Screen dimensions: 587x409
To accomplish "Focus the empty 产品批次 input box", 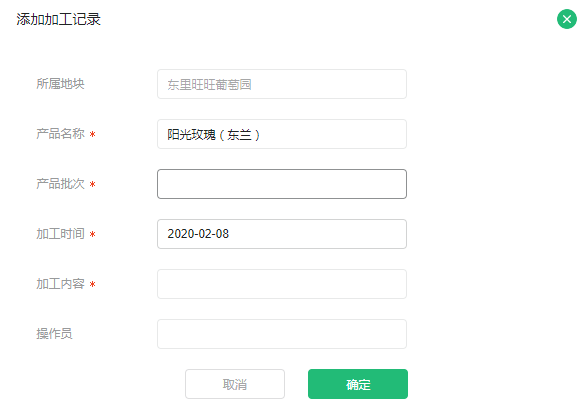I will click(x=282, y=184).
